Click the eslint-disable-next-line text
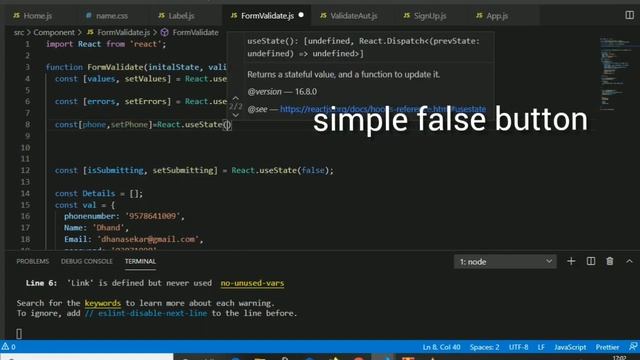 pyautogui.click(x=146, y=313)
